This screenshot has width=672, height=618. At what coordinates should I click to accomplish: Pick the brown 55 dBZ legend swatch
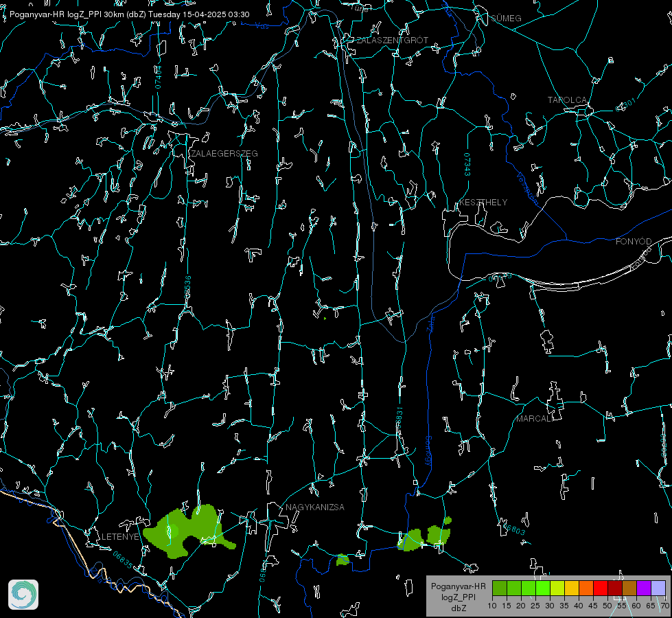pos(629,588)
